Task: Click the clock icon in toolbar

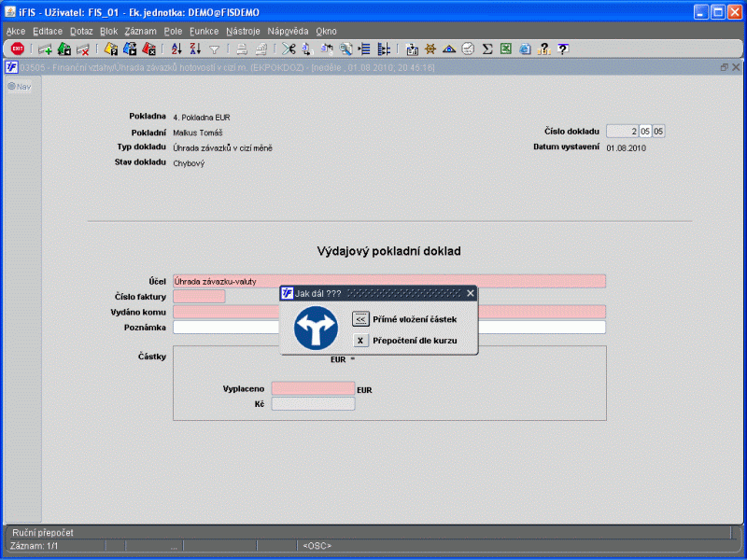Action: click(x=468, y=49)
